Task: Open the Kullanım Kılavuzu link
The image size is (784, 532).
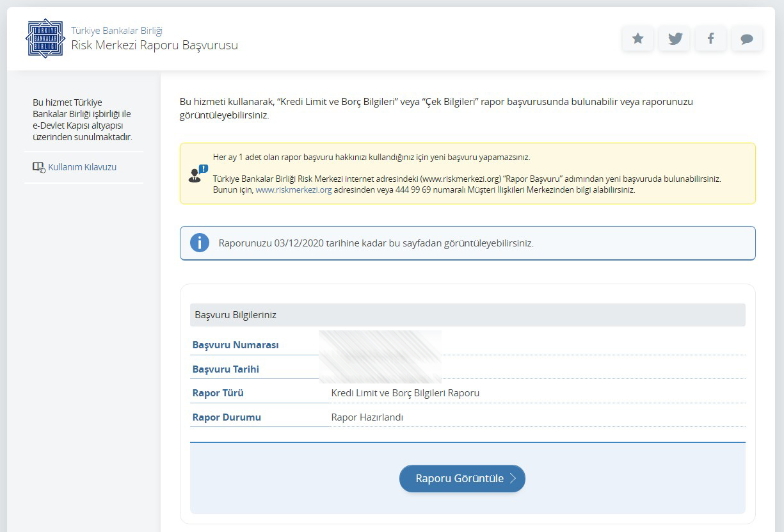Action: [82, 167]
